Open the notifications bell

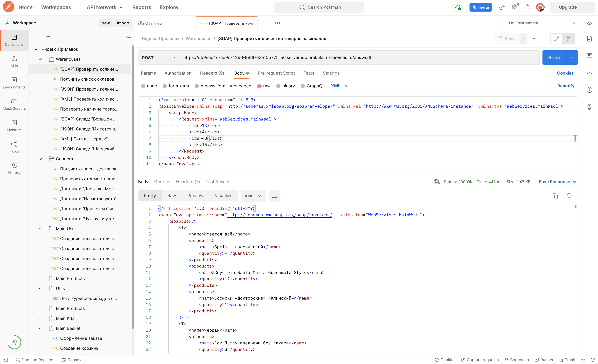coord(527,7)
